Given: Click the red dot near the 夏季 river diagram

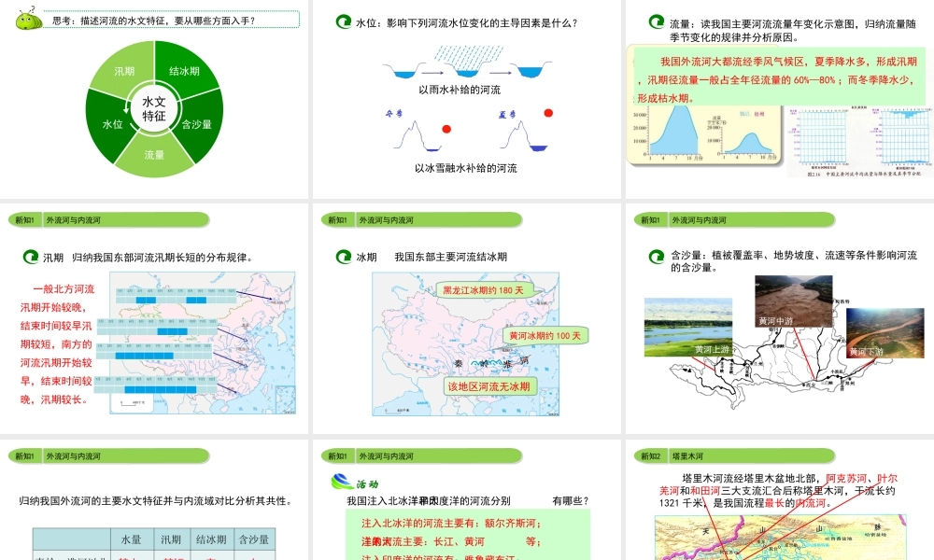Looking at the screenshot, I should pos(548,113).
